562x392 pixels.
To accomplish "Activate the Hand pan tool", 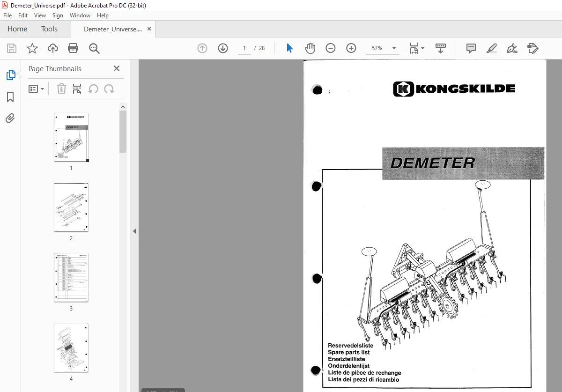I will click(x=310, y=48).
